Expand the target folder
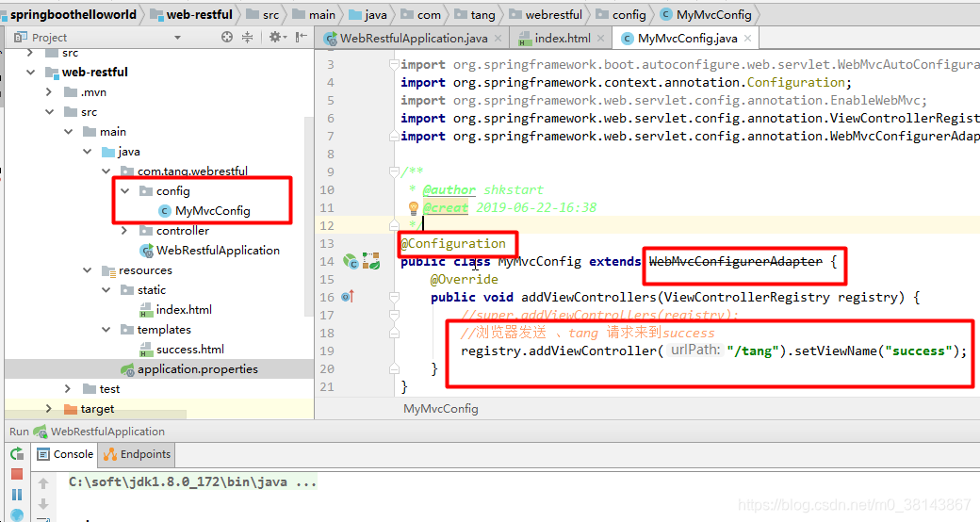Screen dimensions: 980x522 click(49, 409)
